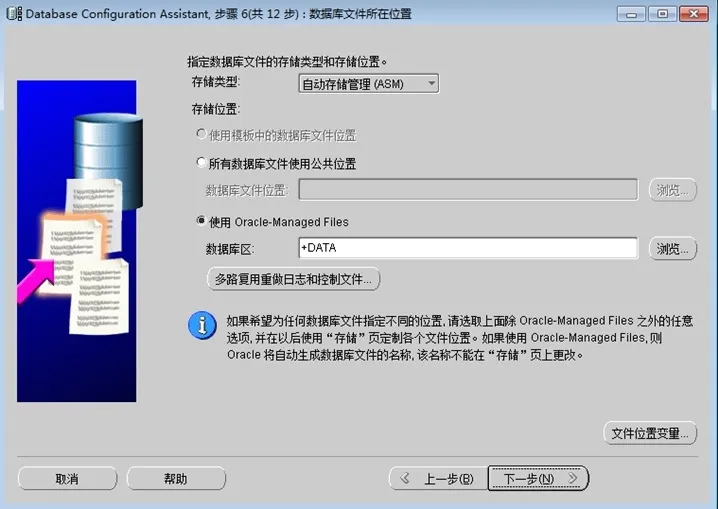Screen dimensions: 718x509
Task: Proceed with 下一步(N) button
Action: click(x=538, y=478)
